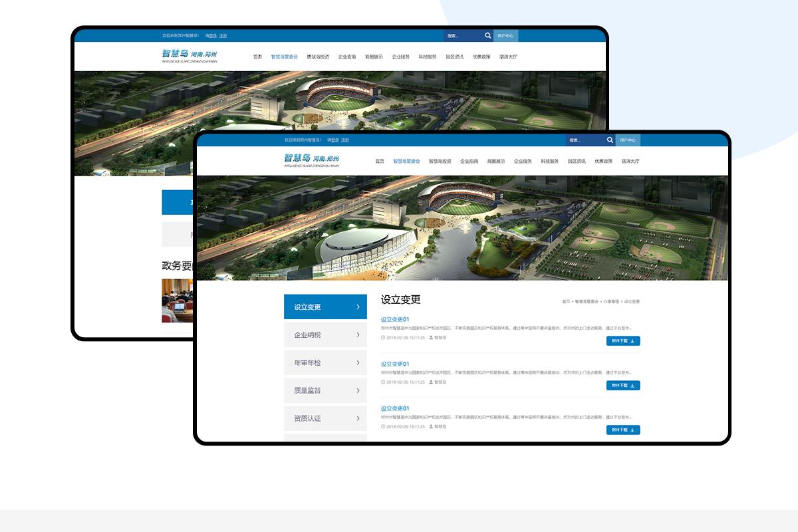Expand the 年审年检 sidebar chevron
798x532 pixels.
pos(358,363)
